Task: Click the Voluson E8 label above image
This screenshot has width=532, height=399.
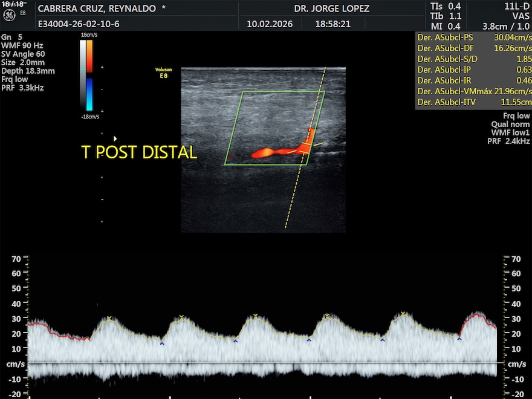Action: pos(163,73)
